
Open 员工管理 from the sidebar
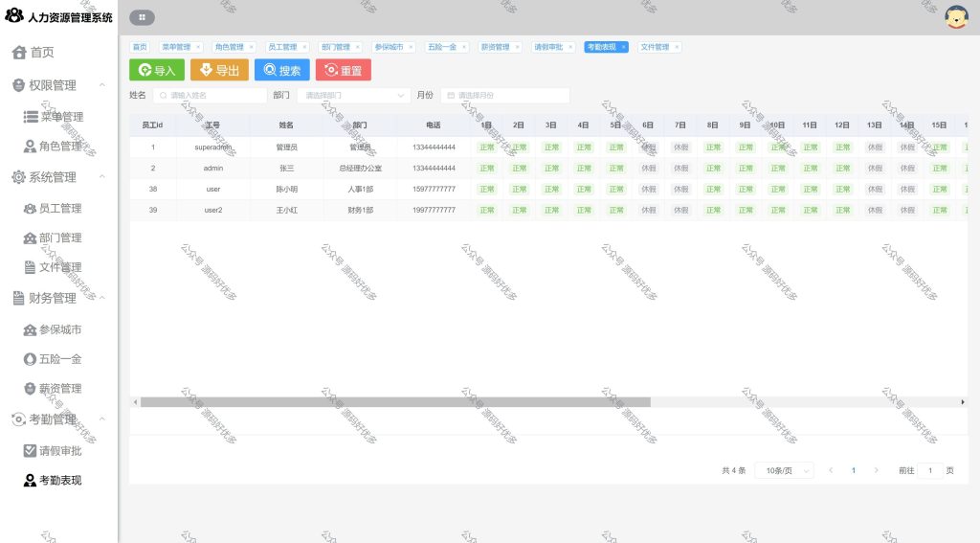pos(53,209)
